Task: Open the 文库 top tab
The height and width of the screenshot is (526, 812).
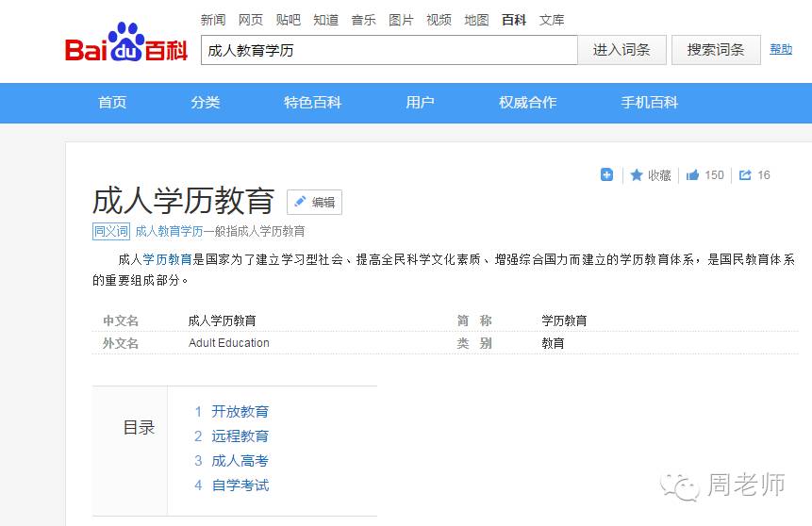Action: [552, 20]
